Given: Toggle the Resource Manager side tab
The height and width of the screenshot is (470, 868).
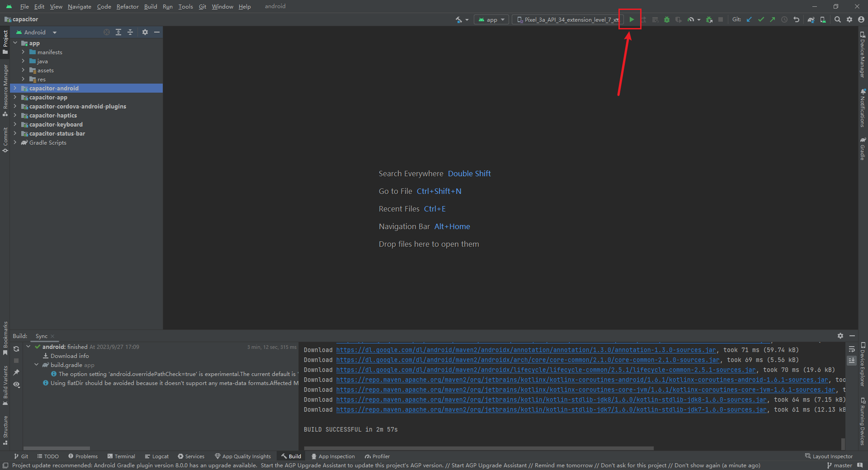Looking at the screenshot, I should point(5,90).
